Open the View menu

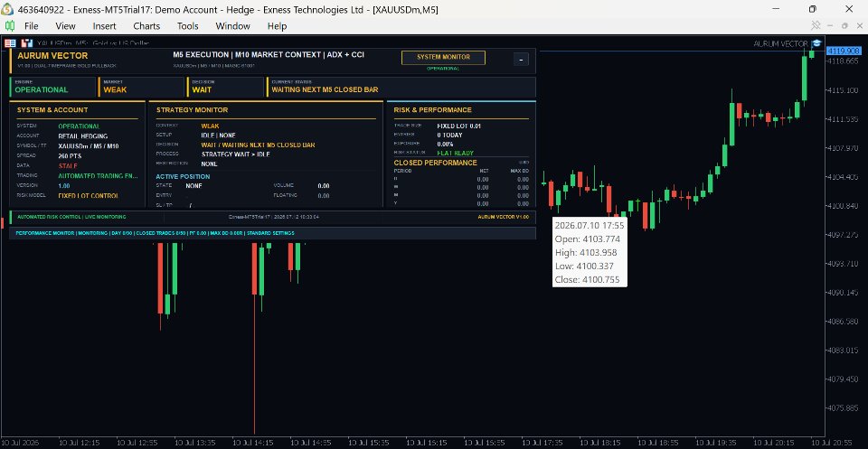pos(65,26)
